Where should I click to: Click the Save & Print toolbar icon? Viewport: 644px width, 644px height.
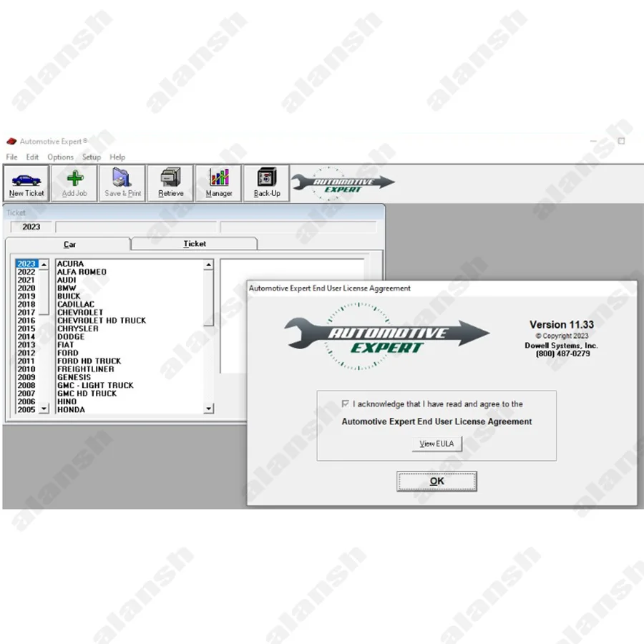pos(122,177)
